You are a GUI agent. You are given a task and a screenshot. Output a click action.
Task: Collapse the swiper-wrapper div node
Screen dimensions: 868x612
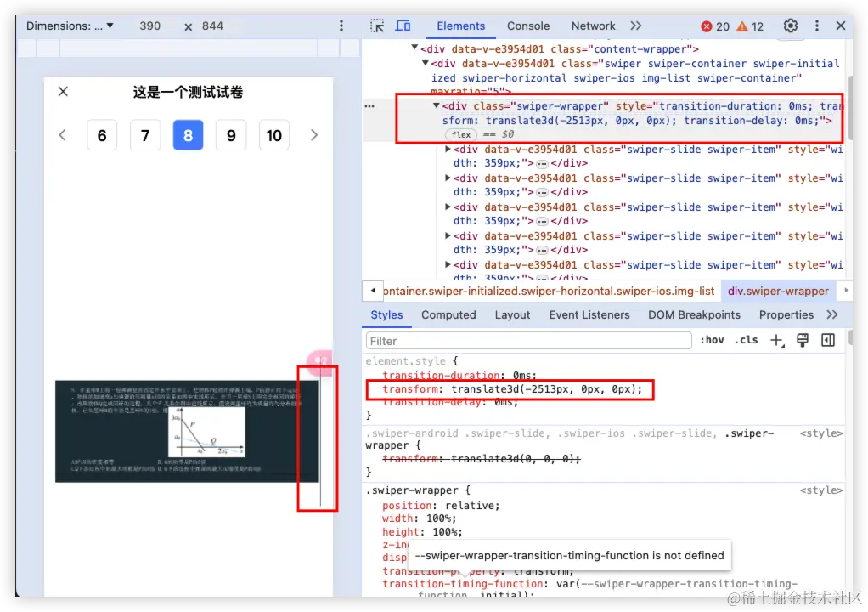pos(437,105)
